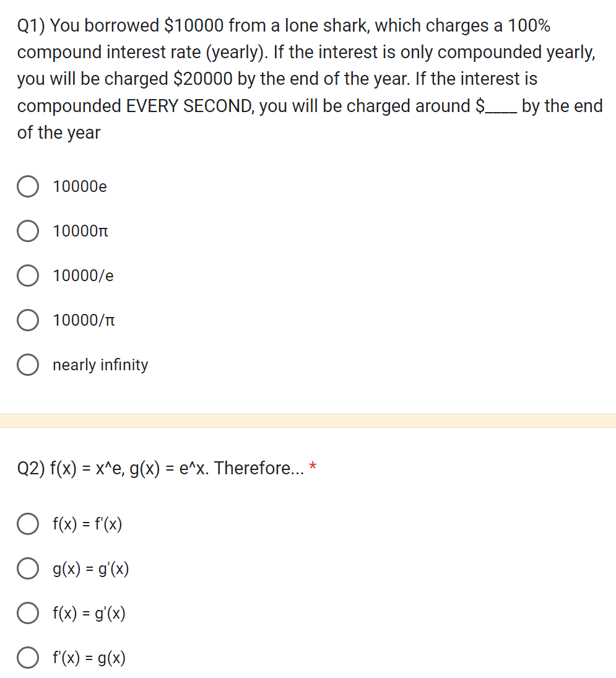
Task: Select the f'(x) = g(x) option
Action: click(x=27, y=658)
